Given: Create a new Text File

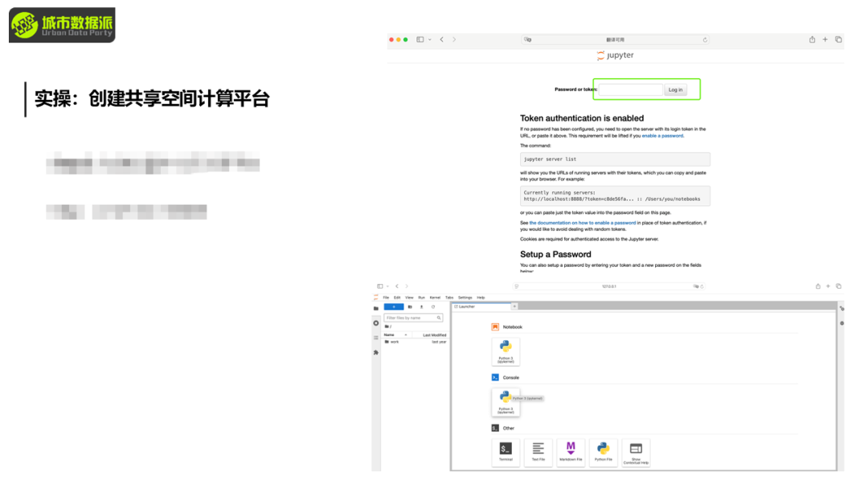Looking at the screenshot, I should (538, 452).
